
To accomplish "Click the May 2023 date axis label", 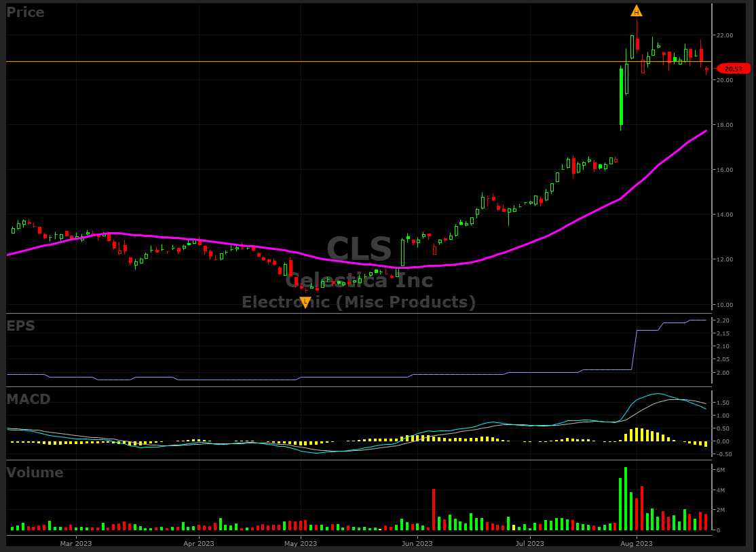I will (x=300, y=543).
